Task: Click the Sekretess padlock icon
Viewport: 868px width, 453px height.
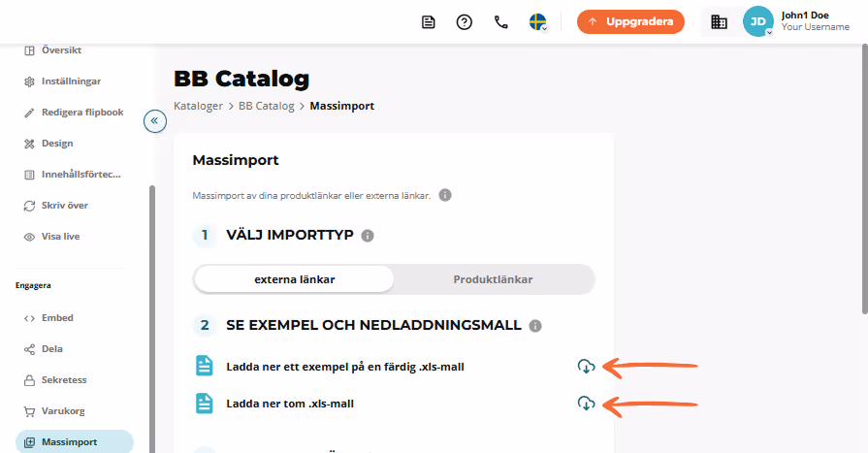Action: pyautogui.click(x=29, y=380)
